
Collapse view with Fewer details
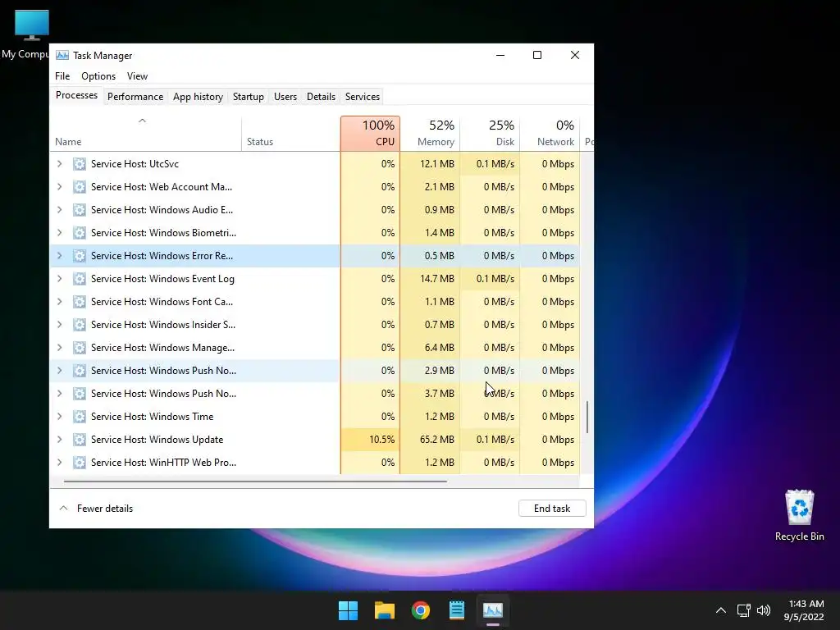click(97, 509)
